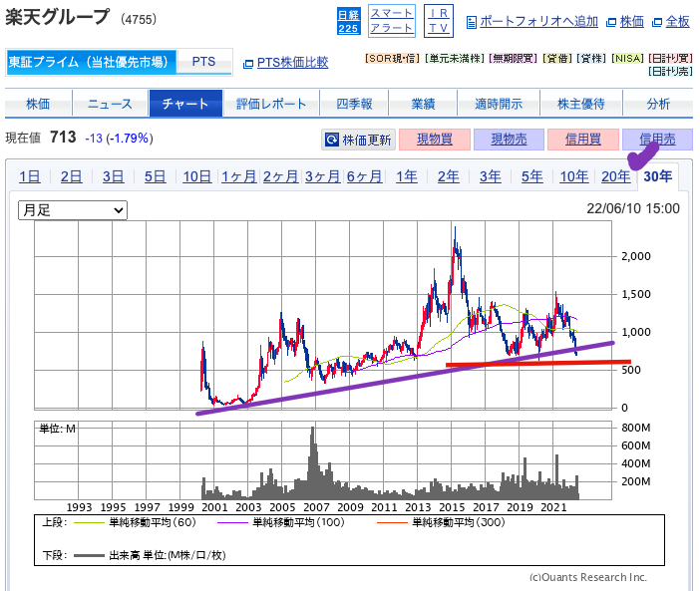Click the 無期限買 badge
Viewport: 700px width, 591px height.
[513, 59]
